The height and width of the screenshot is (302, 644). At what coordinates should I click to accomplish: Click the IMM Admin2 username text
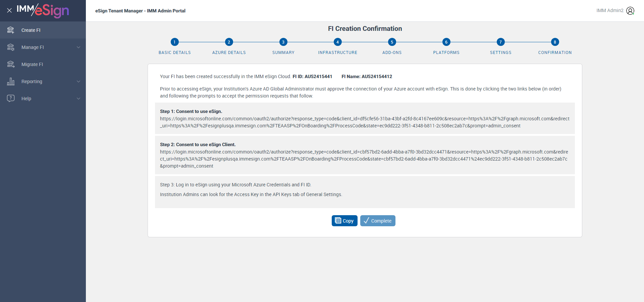(610, 11)
